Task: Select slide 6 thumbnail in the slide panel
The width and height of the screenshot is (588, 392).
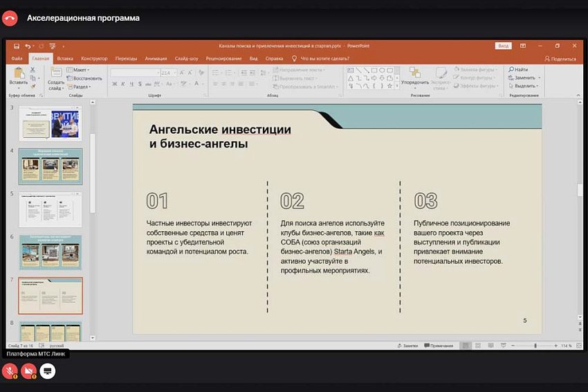Action: [50, 252]
